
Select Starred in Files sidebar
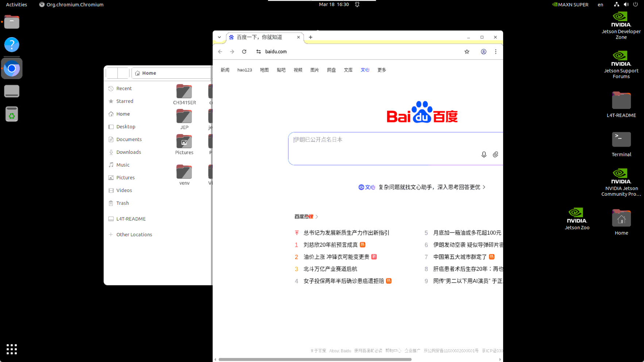(x=125, y=101)
